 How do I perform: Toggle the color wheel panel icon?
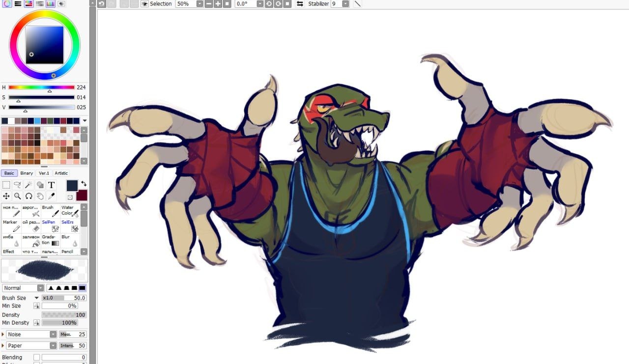[7, 3]
